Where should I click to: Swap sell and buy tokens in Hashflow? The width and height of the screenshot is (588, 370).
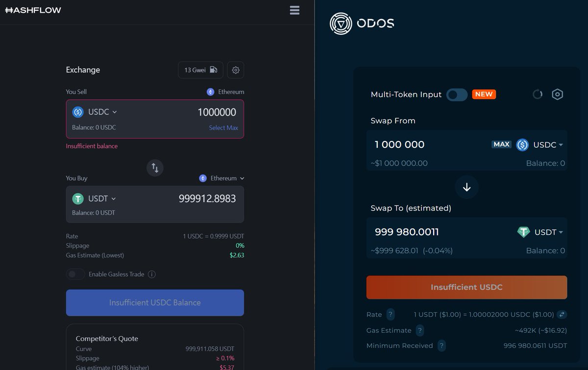tap(155, 168)
